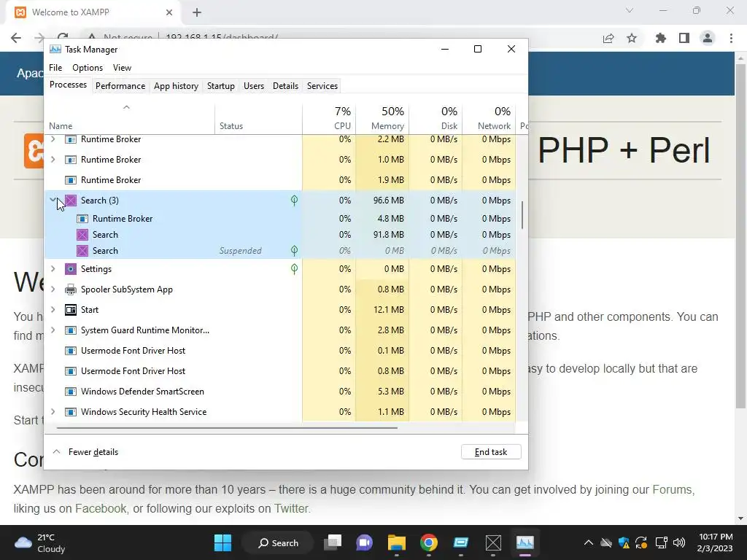Open the weather widget showing 21°C Cloudy

40,542
